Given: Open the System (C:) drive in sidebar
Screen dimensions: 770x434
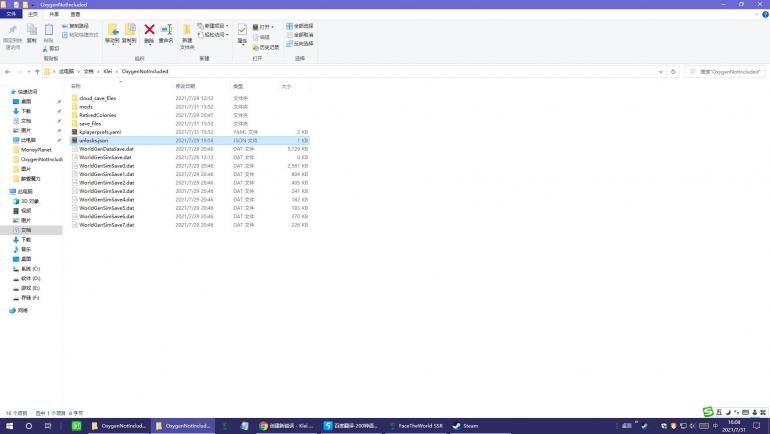Looking at the screenshot, I should pyautogui.click(x=30, y=269).
